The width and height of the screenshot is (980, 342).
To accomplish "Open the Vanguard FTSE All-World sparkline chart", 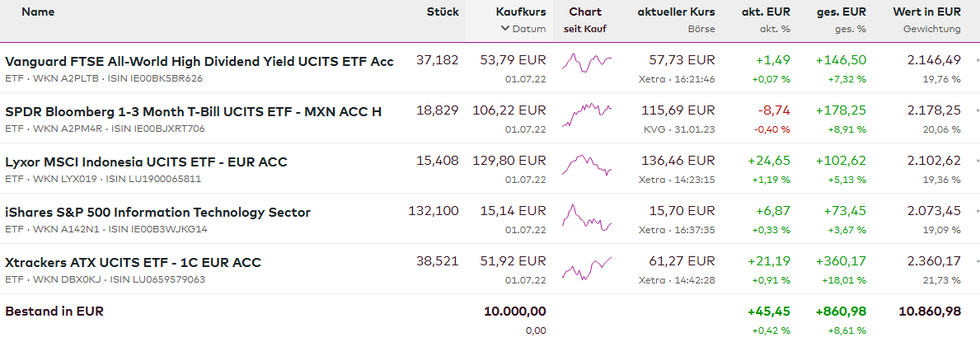I will [587, 62].
